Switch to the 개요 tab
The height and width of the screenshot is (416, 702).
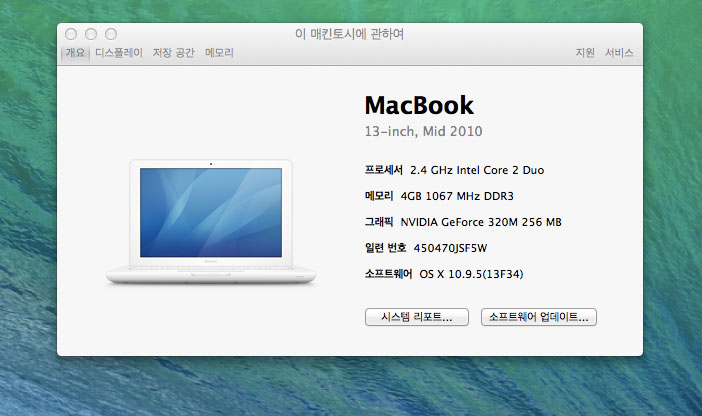pos(76,53)
